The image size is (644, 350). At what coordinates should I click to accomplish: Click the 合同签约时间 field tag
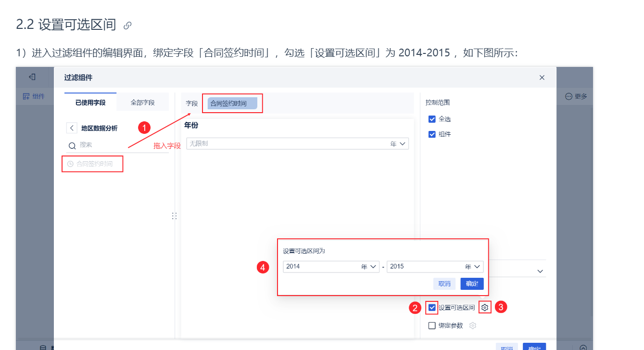pyautogui.click(x=233, y=103)
